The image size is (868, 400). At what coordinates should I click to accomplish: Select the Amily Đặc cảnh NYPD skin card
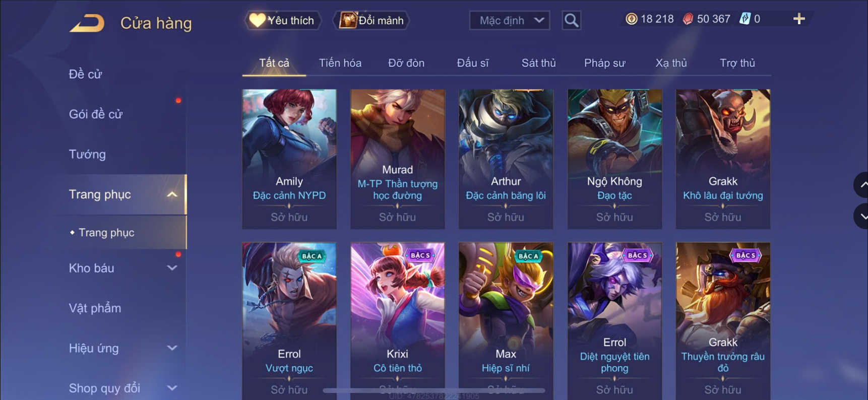pyautogui.click(x=289, y=159)
